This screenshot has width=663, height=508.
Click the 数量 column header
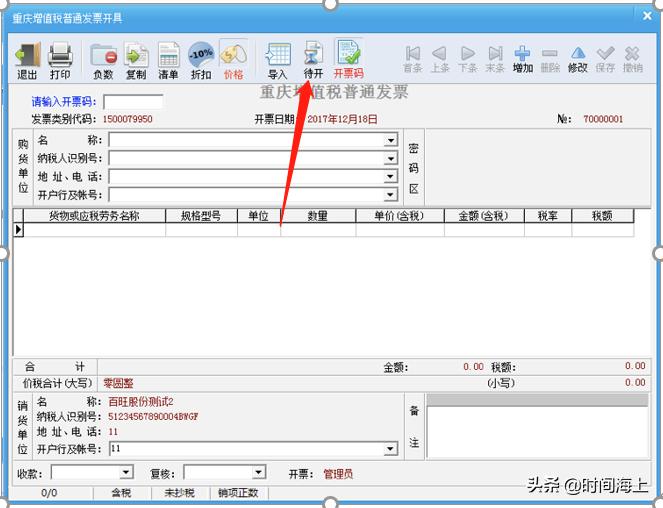click(318, 216)
